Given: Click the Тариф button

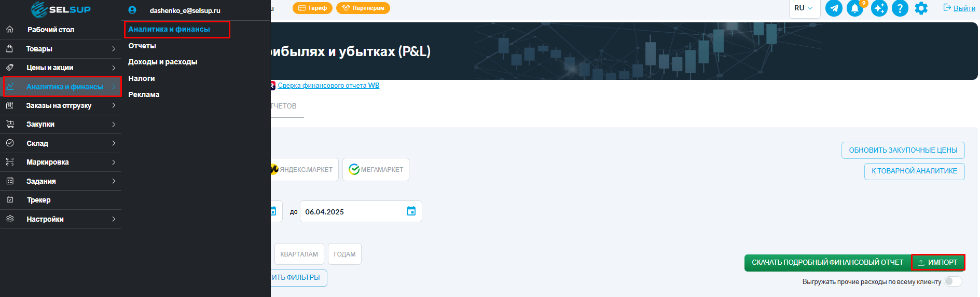Looking at the screenshot, I should click(312, 8).
